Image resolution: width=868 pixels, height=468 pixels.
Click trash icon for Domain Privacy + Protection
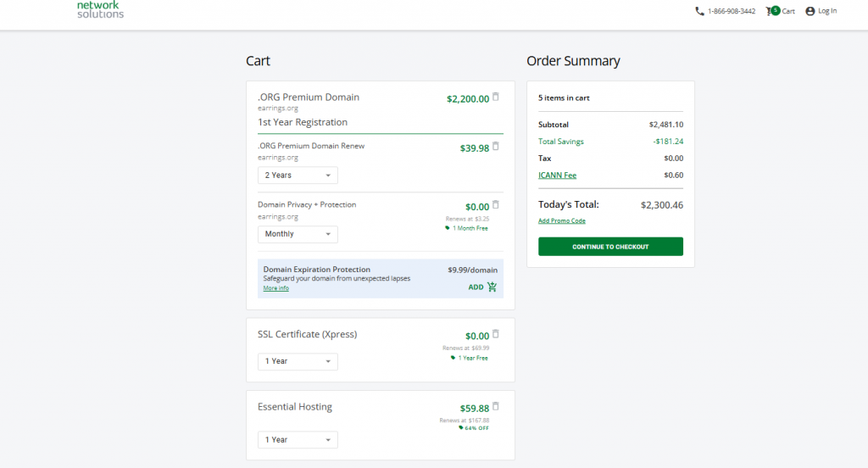click(496, 204)
